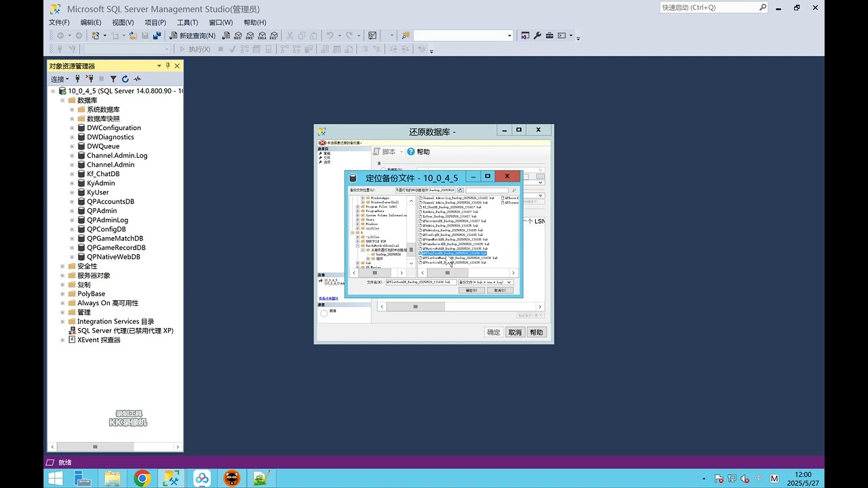The height and width of the screenshot is (488, 868).
Task: Expand the 系统数据库 folder
Action: coord(72,110)
